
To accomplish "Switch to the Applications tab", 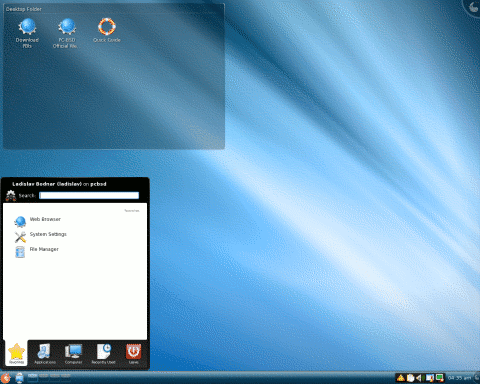I will tap(45, 354).
